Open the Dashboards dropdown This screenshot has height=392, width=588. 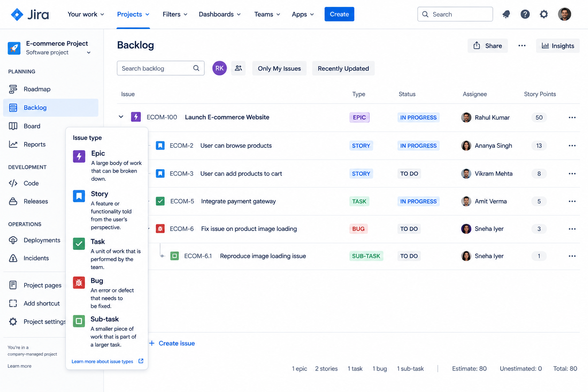[220, 14]
